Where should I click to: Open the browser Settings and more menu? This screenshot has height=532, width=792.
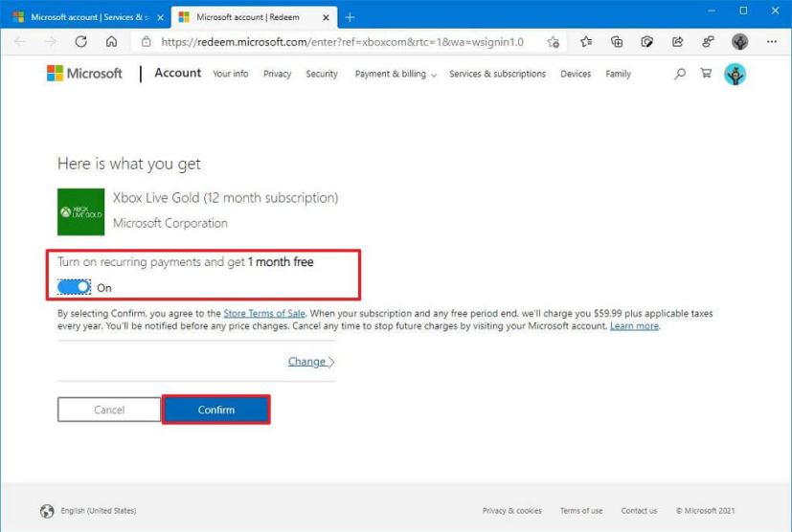[x=771, y=42]
